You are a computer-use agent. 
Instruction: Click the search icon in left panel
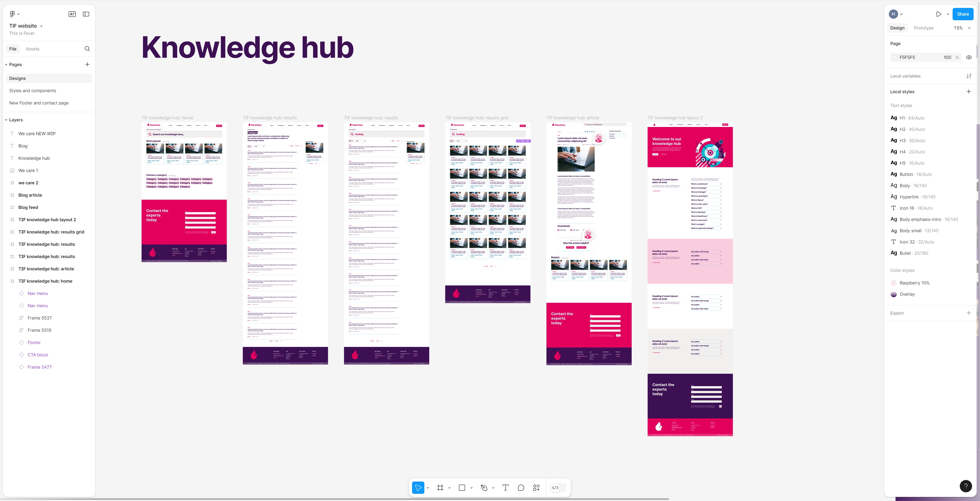(87, 49)
